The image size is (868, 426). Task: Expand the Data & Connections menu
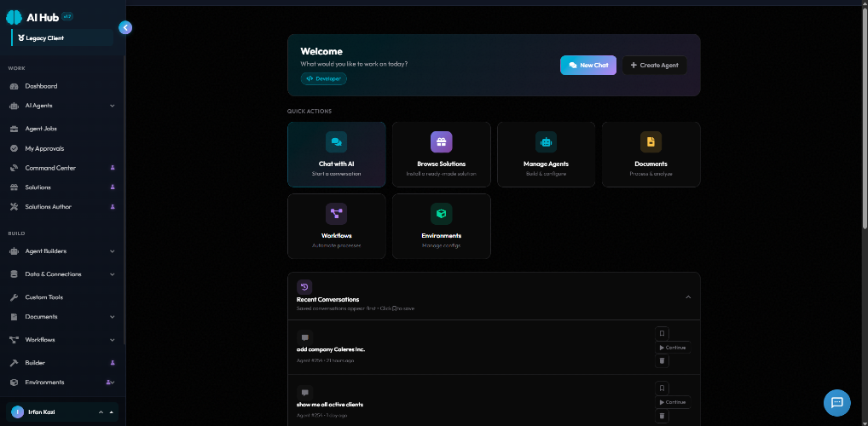[x=62, y=274]
